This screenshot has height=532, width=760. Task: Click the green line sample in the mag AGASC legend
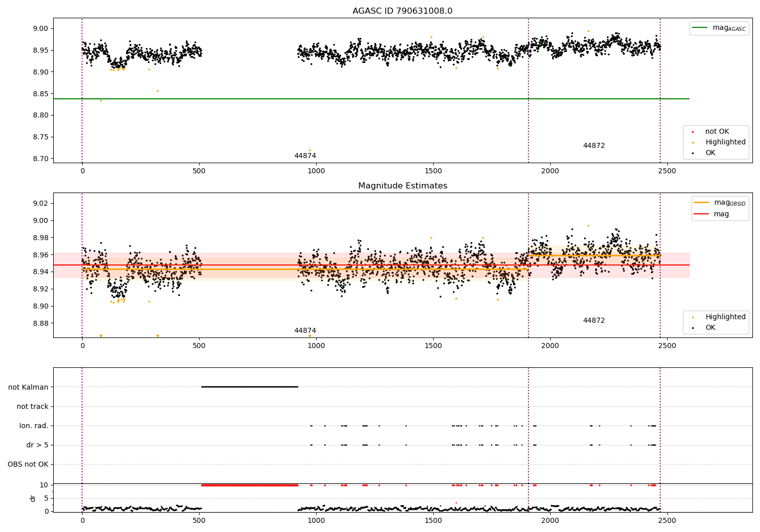(701, 28)
